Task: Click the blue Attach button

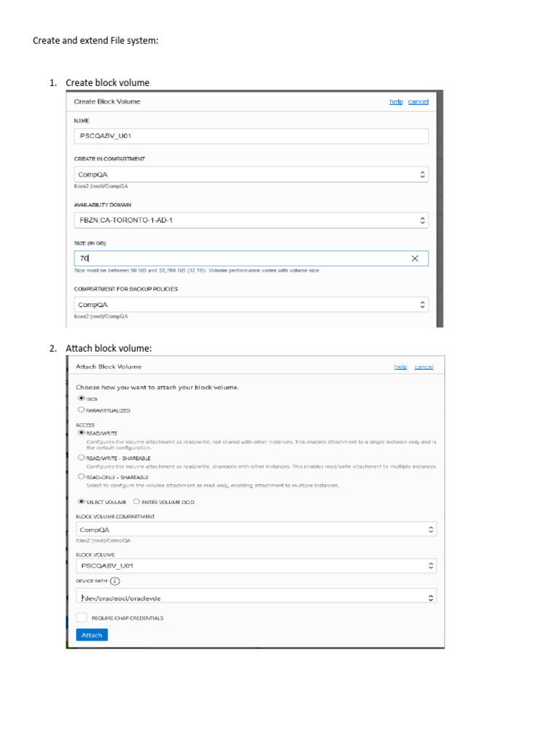Action: [x=92, y=635]
